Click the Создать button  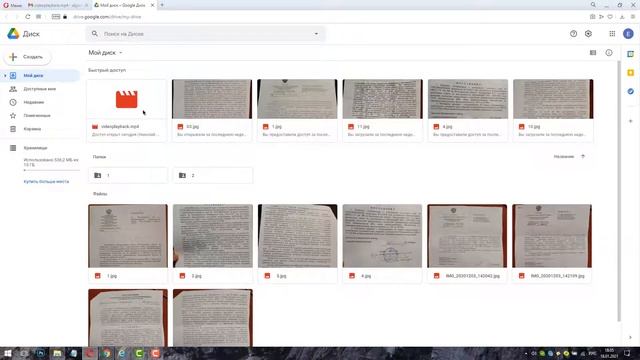click(27, 57)
